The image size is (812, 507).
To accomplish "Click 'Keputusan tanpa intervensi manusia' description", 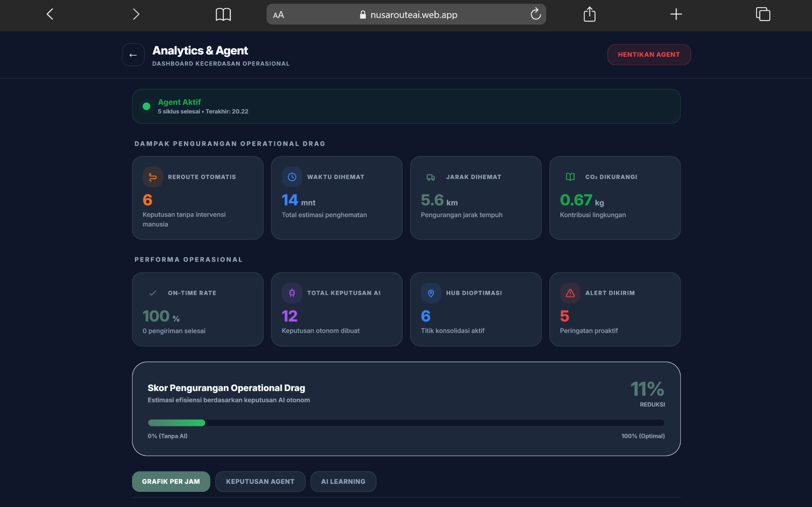I will (x=184, y=220).
